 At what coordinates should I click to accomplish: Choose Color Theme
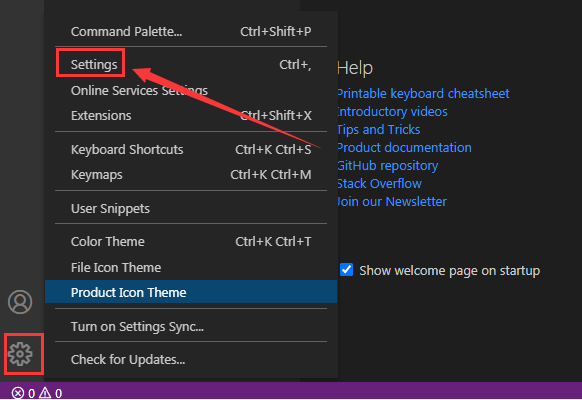click(191, 242)
